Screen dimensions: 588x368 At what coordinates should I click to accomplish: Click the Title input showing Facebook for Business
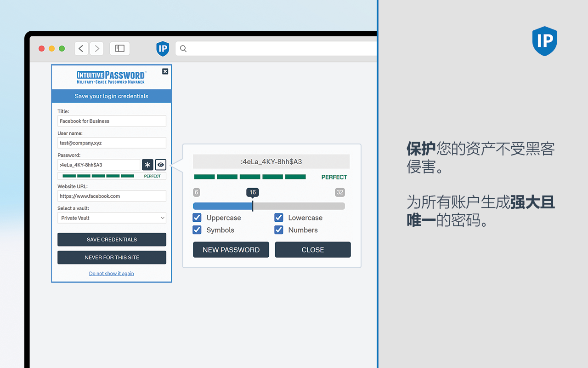pos(112,121)
